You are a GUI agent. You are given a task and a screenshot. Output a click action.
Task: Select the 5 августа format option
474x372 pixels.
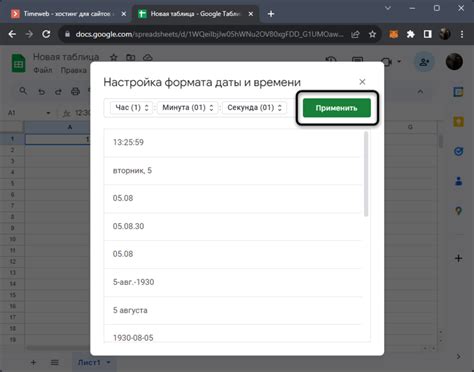pyautogui.click(x=233, y=310)
